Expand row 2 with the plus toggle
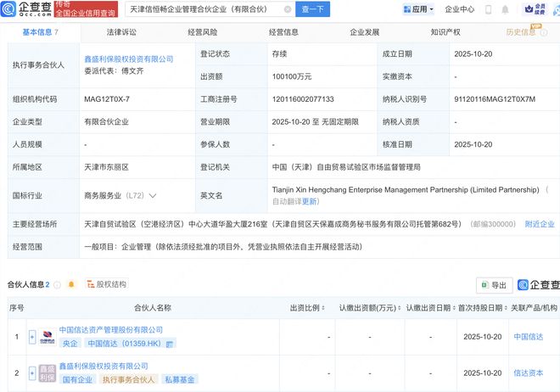Viewport: 560px width, 392px height. click(32, 372)
